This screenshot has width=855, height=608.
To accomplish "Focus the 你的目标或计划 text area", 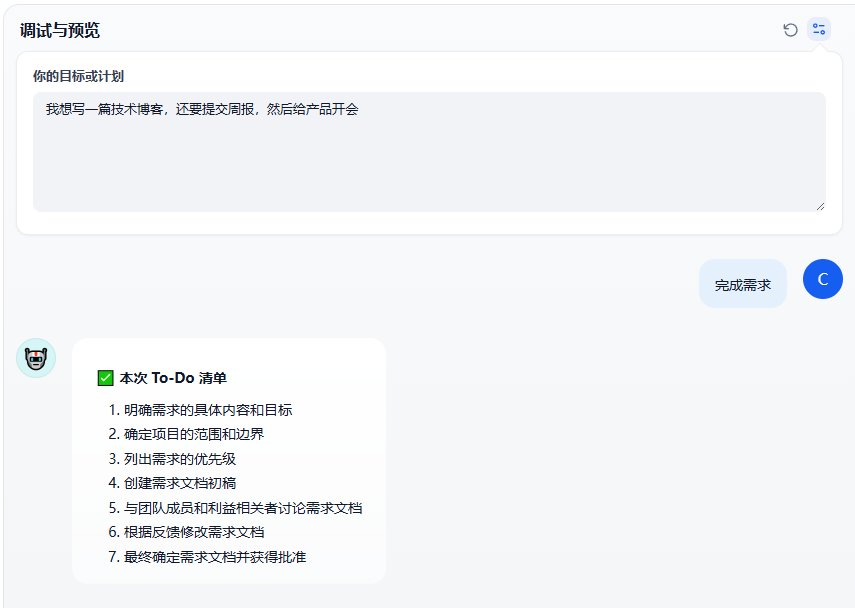I will point(429,152).
